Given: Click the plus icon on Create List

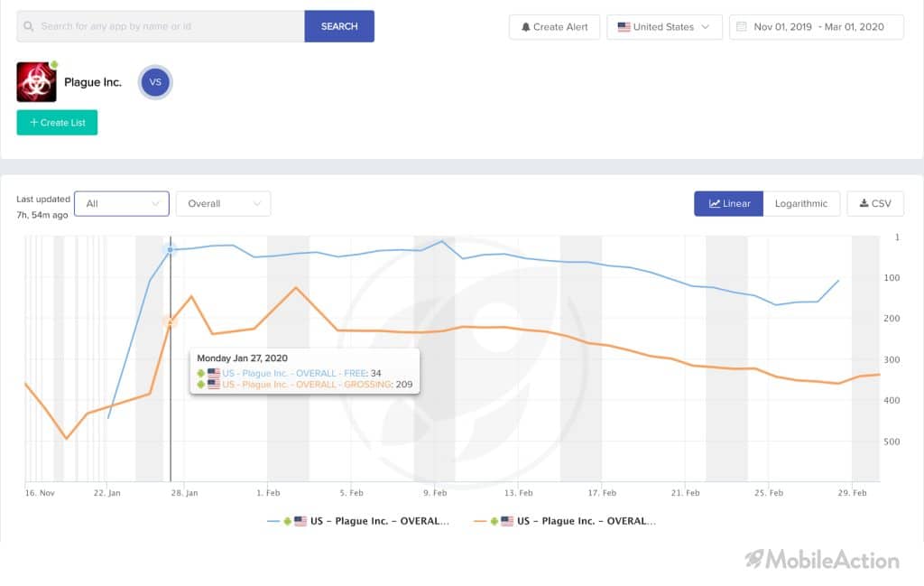Looking at the screenshot, I should point(33,123).
